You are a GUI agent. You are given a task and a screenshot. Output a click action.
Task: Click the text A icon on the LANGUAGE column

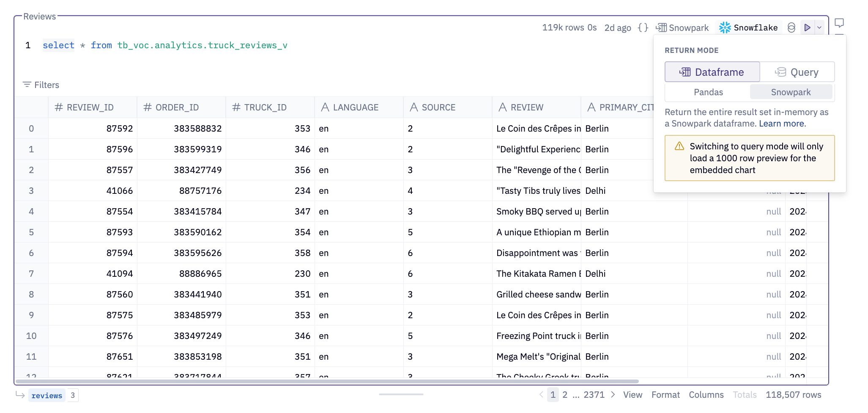pos(325,107)
